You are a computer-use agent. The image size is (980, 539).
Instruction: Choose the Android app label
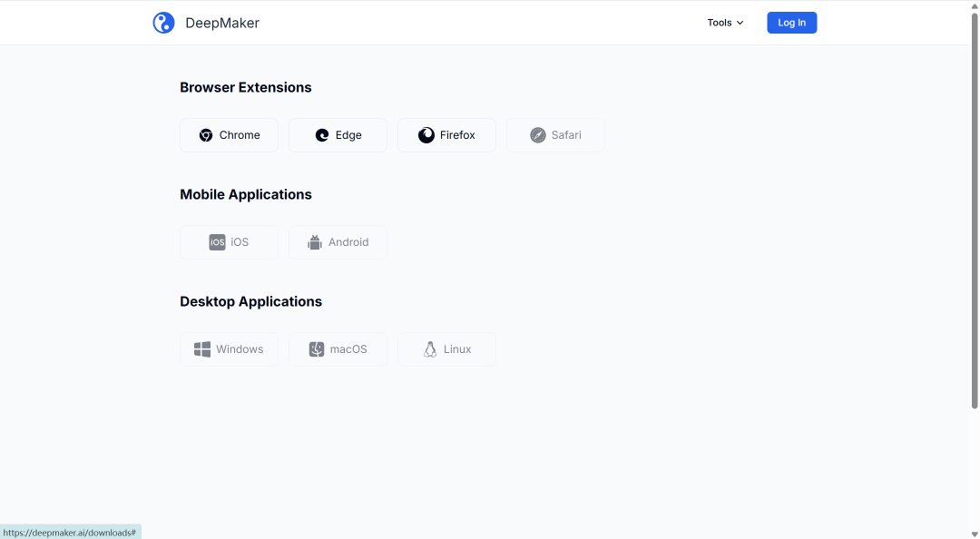(x=348, y=242)
